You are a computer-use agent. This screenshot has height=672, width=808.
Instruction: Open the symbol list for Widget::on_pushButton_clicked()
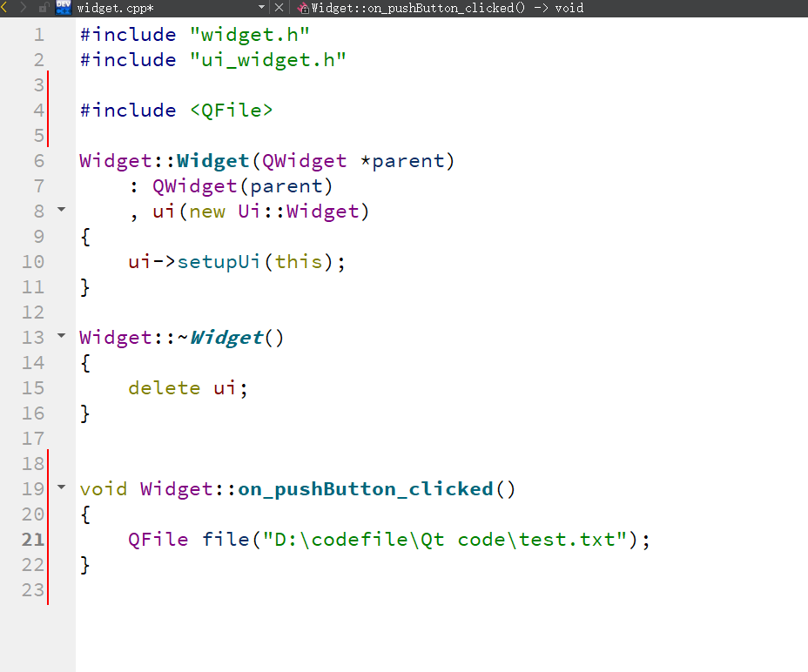tap(448, 8)
